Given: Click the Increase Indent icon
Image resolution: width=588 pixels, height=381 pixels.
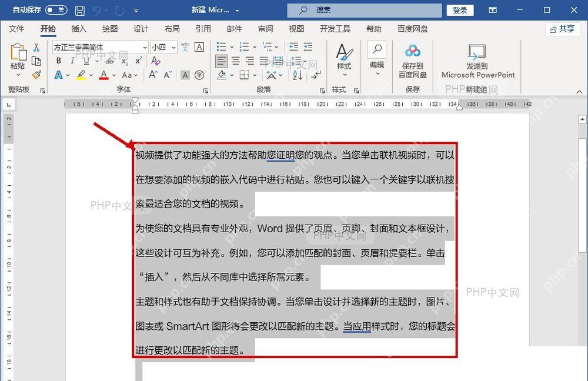Looking at the screenshot, I should click(x=308, y=47).
